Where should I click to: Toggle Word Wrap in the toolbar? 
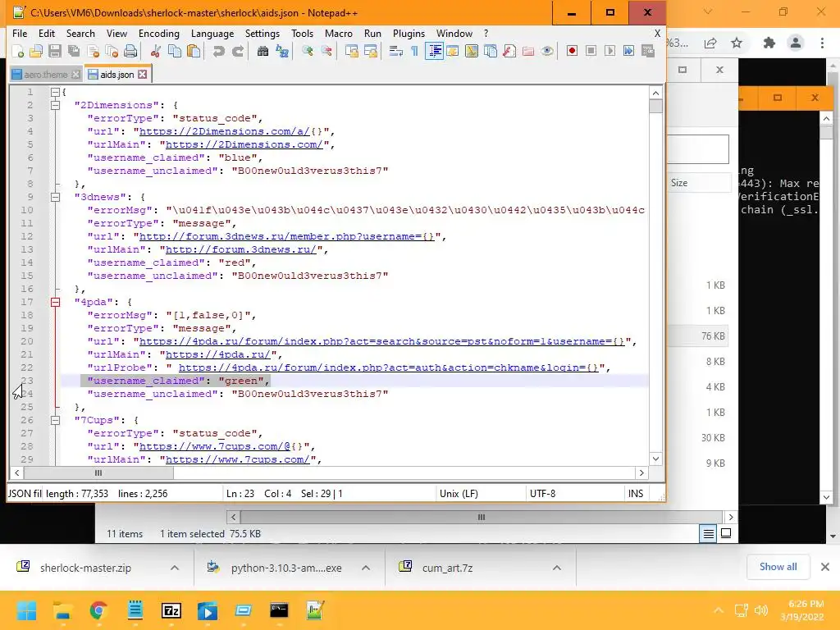(x=396, y=52)
